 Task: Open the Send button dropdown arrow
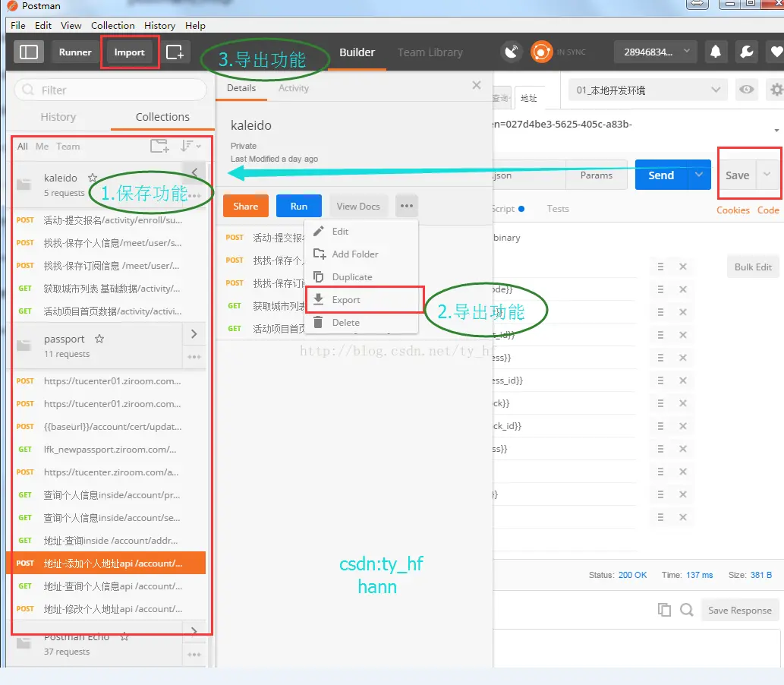click(699, 175)
